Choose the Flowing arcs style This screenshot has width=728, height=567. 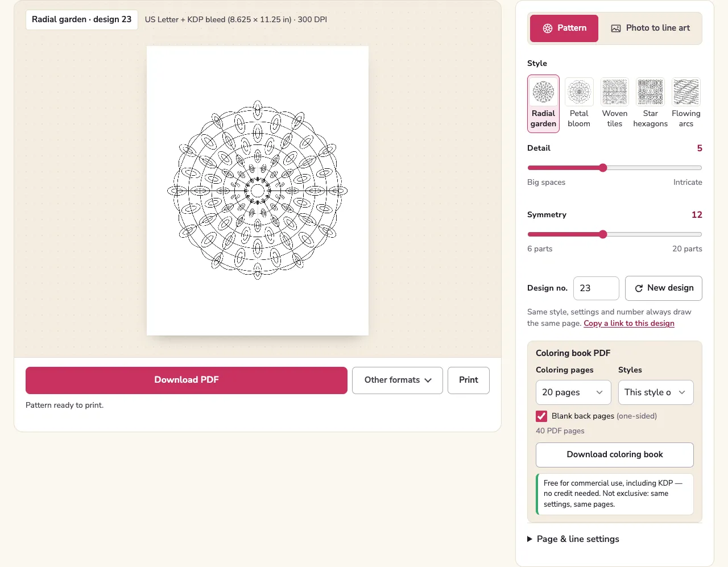[686, 104]
